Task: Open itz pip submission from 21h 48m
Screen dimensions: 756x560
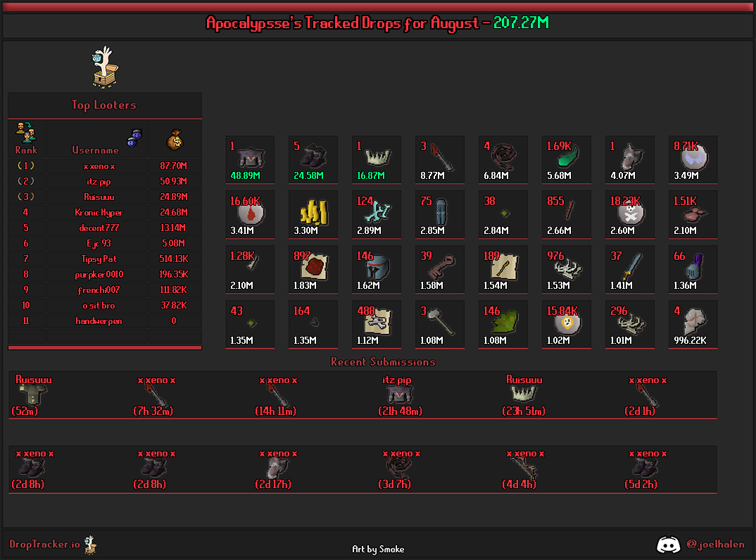Action: [400, 395]
